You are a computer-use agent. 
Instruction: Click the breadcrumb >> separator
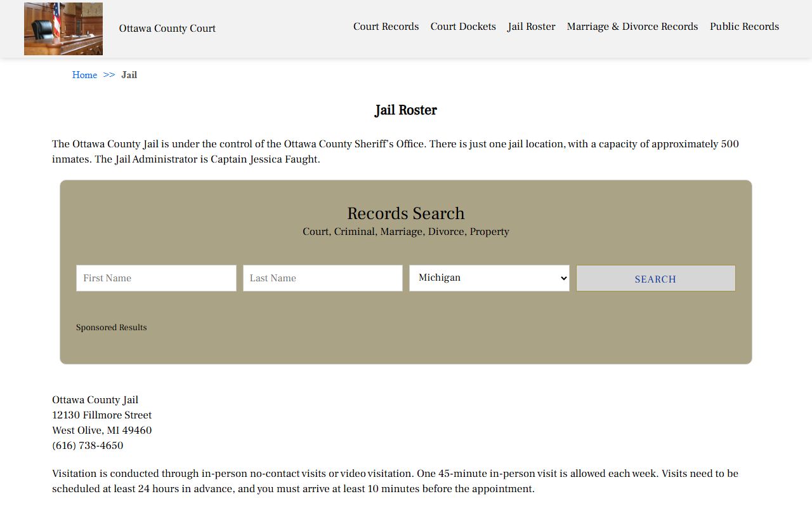109,75
